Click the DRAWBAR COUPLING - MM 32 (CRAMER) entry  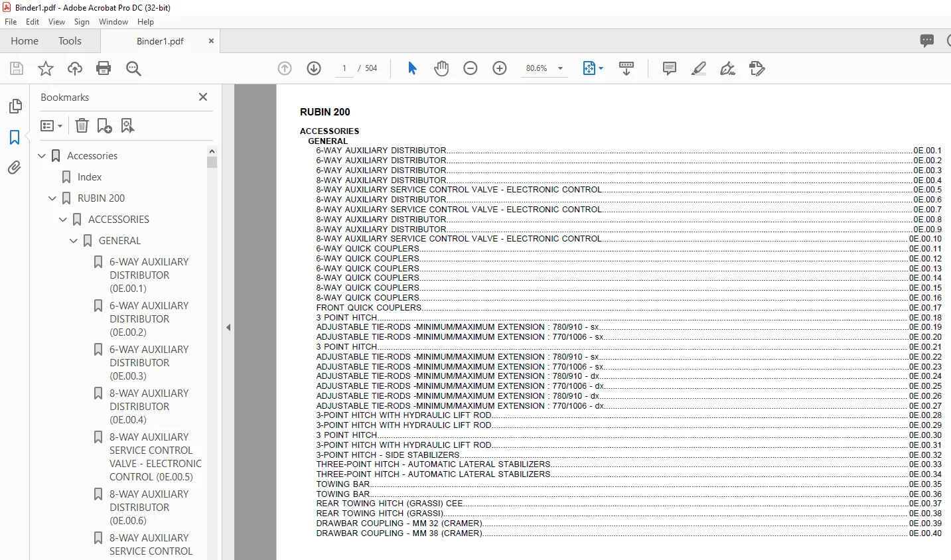(628, 524)
